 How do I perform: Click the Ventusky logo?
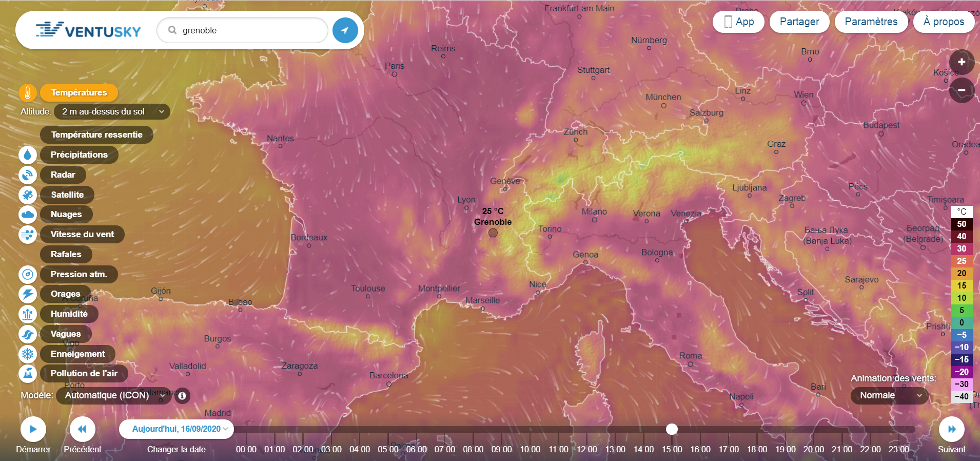[88, 30]
